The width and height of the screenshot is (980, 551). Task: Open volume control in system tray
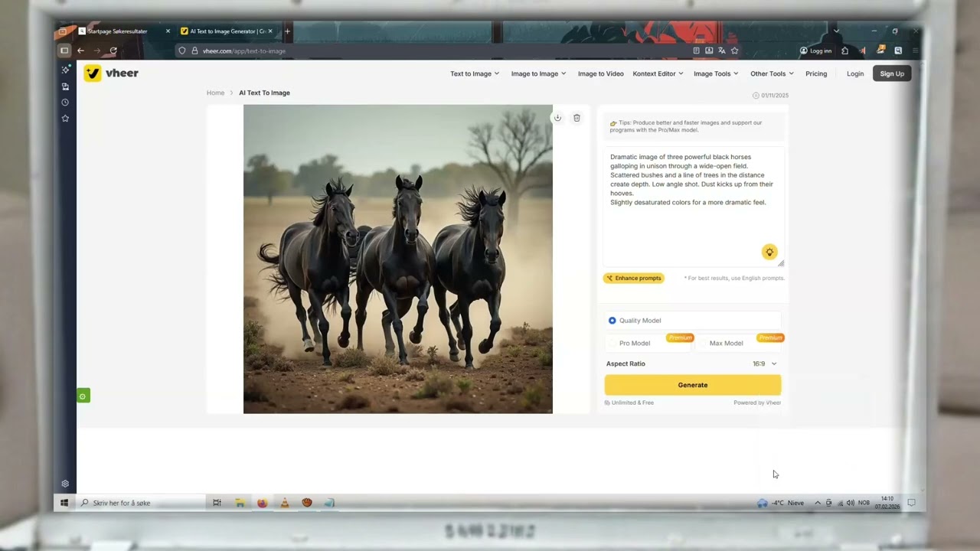pos(850,503)
